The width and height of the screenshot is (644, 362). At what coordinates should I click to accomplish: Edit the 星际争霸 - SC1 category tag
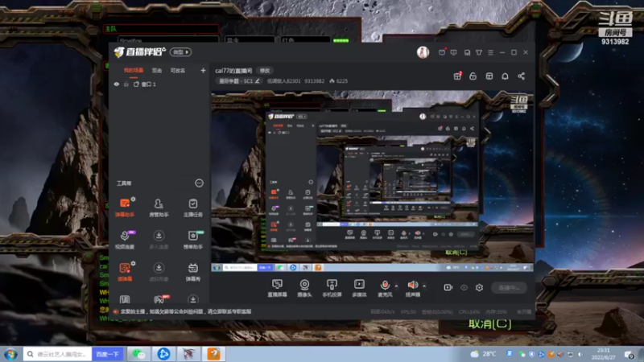239,81
